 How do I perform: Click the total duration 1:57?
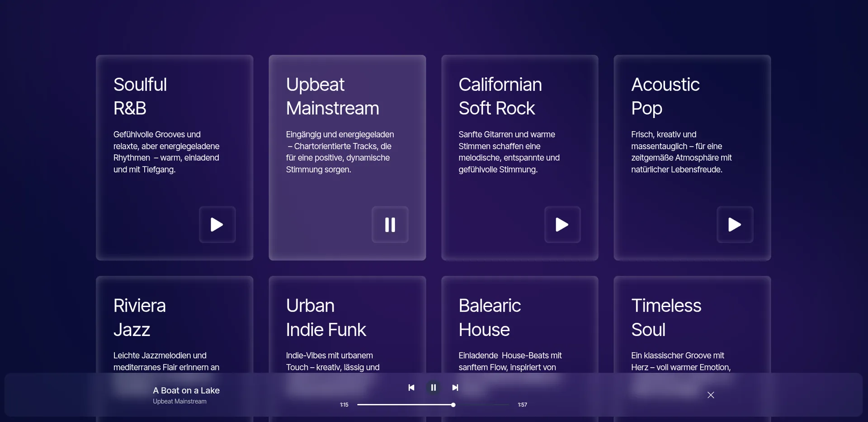(523, 405)
